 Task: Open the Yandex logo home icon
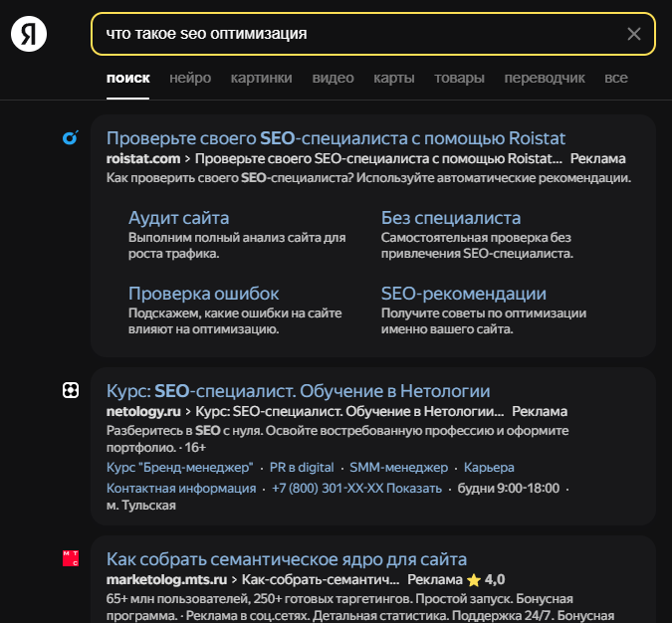click(x=29, y=34)
